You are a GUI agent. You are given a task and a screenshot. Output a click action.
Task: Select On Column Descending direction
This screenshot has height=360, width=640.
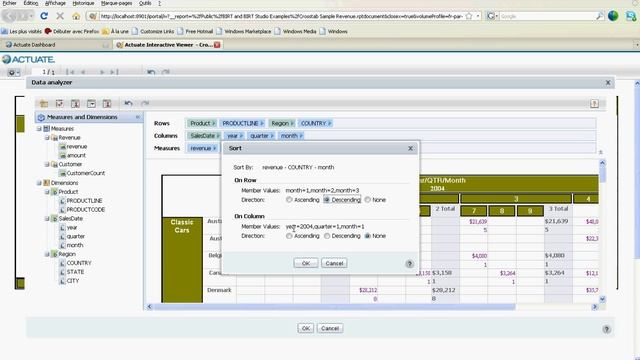pyautogui.click(x=327, y=236)
